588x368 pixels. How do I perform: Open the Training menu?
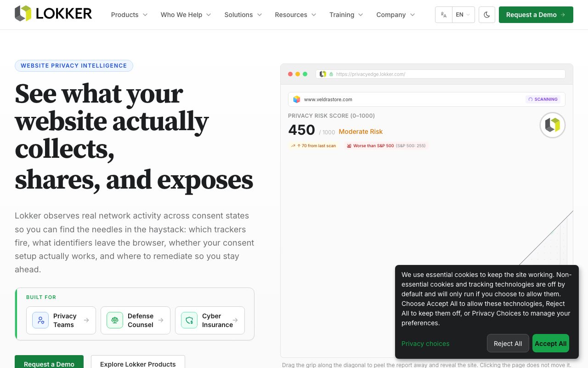coord(346,15)
